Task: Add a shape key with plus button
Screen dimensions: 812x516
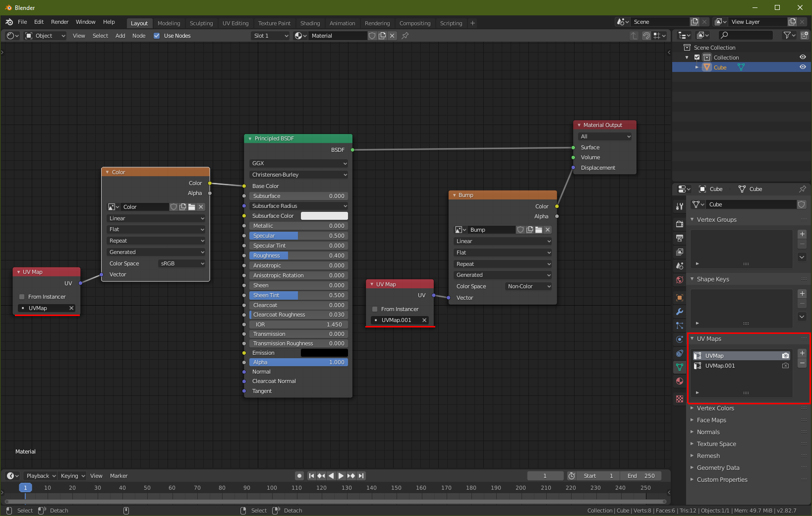Action: pos(802,294)
